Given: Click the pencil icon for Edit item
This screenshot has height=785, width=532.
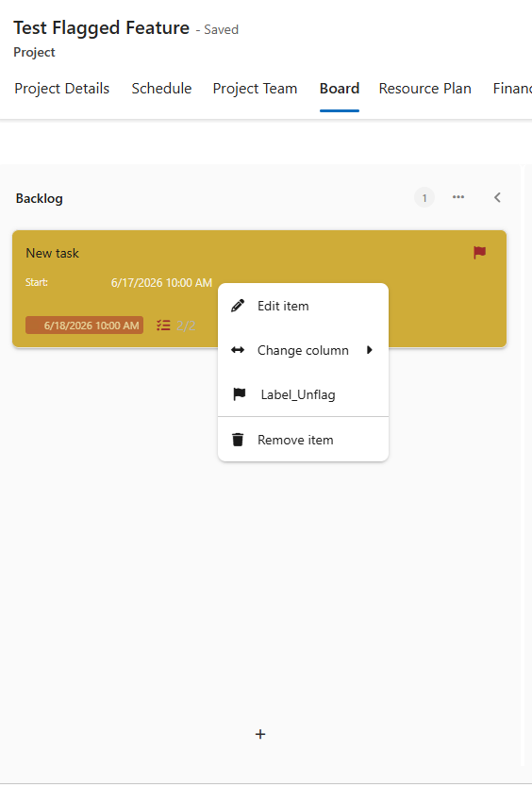Looking at the screenshot, I should pyautogui.click(x=238, y=306).
